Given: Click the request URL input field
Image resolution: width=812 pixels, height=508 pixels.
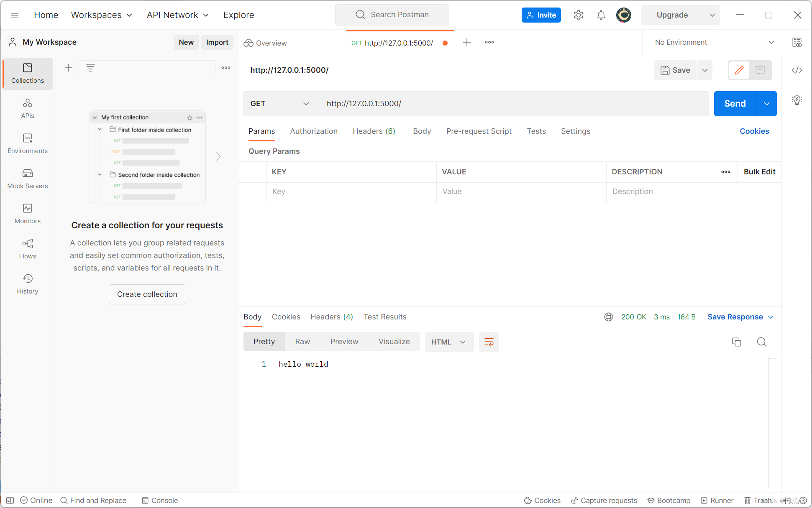Looking at the screenshot, I should click(511, 104).
